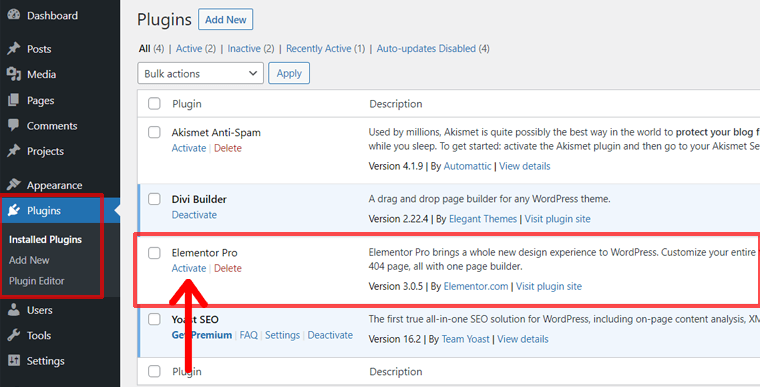Open Comments menu item
Image resolution: width=760 pixels, height=387 pixels.
coord(52,126)
